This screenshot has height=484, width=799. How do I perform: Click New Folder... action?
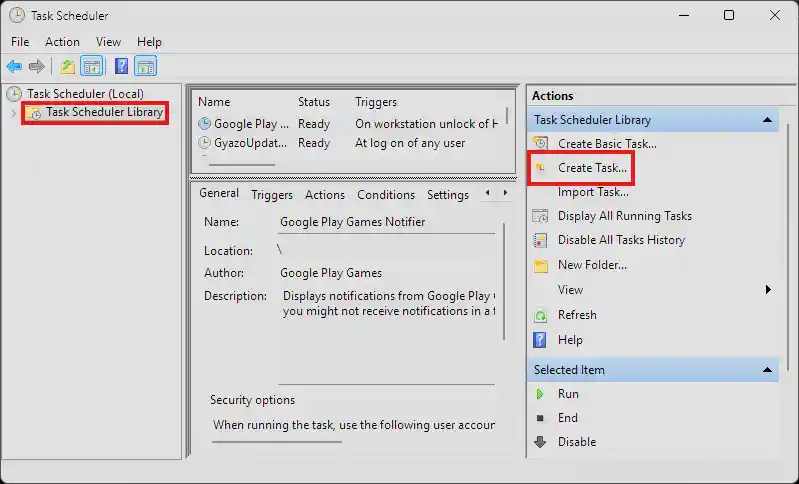[x=592, y=265]
